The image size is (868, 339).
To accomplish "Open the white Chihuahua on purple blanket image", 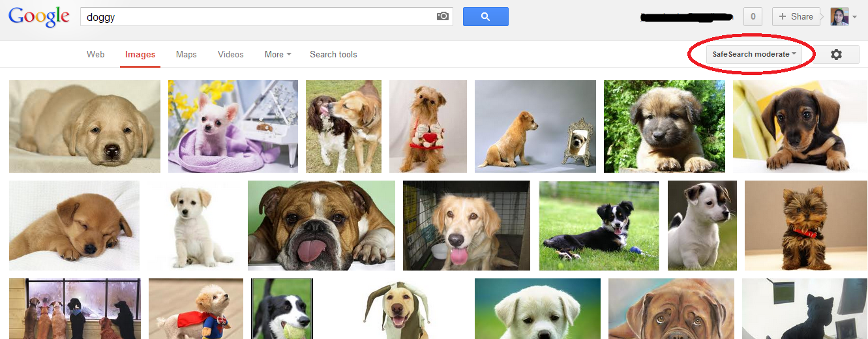I will pos(233,126).
